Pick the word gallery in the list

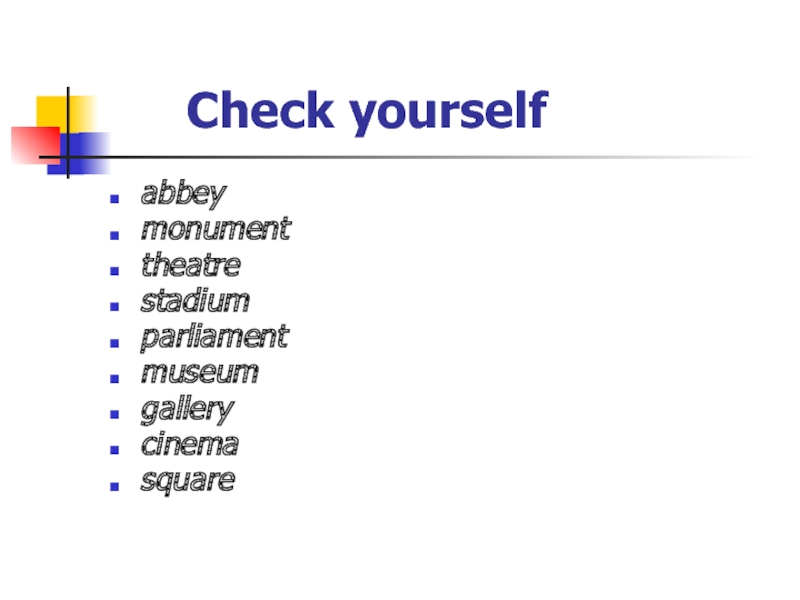(x=187, y=409)
